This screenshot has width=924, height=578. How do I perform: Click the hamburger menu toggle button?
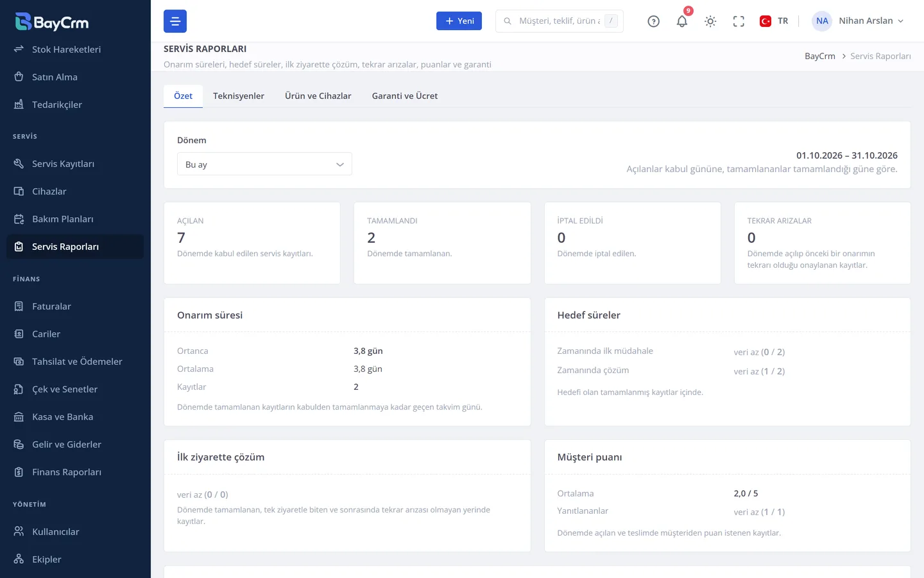pyautogui.click(x=175, y=21)
